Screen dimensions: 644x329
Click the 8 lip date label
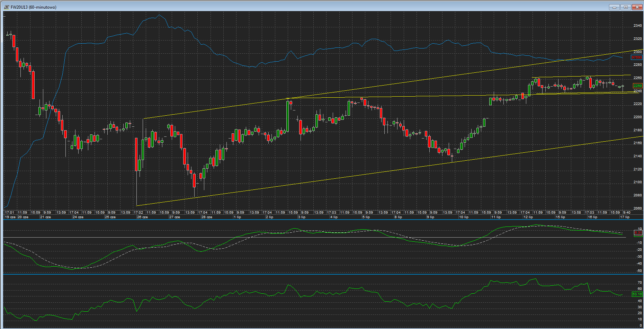[398, 217]
